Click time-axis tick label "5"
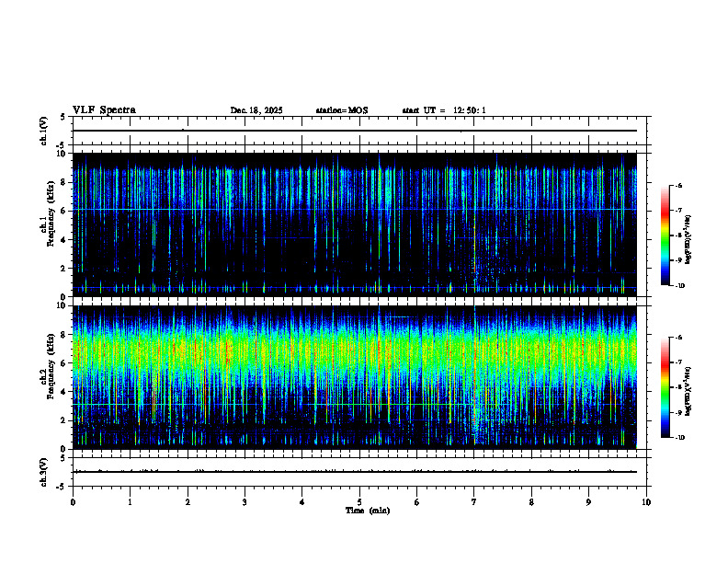This screenshot has width=728, height=563. (x=359, y=502)
